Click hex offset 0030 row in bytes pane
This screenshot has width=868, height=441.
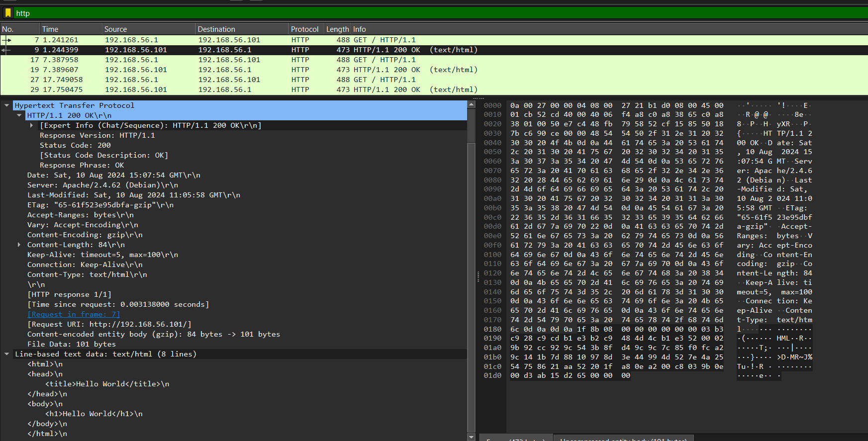pos(492,133)
